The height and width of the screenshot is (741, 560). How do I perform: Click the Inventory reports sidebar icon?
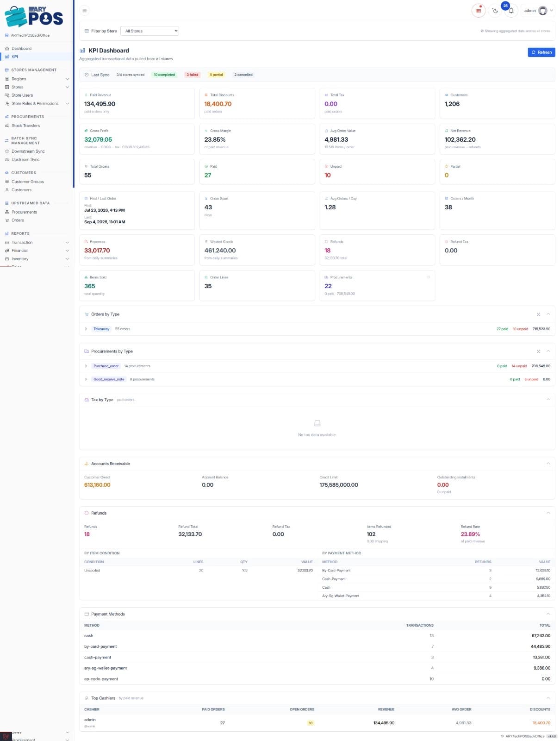7,259
